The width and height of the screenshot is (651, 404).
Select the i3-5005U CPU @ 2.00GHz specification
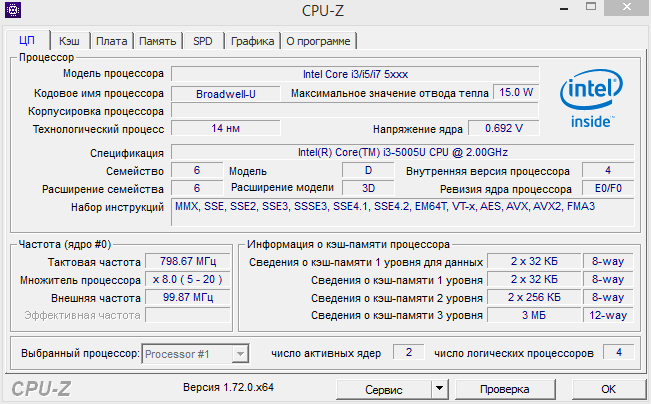point(403,152)
